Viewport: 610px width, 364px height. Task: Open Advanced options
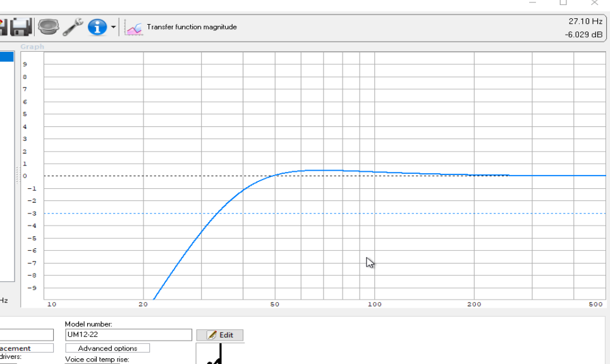(107, 348)
